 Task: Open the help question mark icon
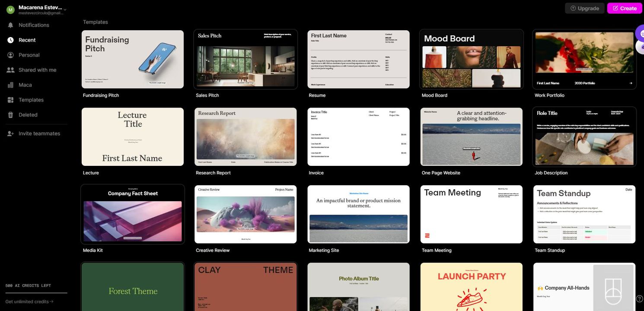[x=639, y=298]
